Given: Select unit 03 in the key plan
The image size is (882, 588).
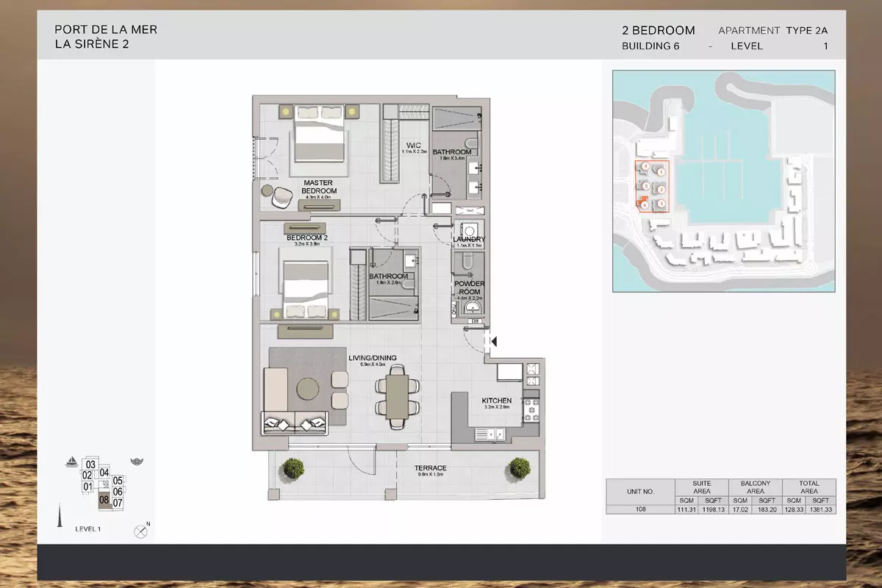Looking at the screenshot, I should 90,465.
